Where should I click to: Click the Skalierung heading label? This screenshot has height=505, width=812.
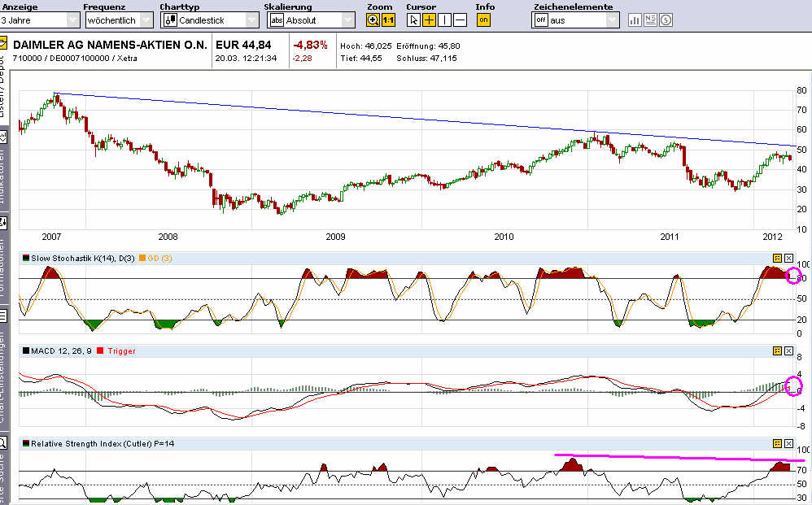click(288, 7)
